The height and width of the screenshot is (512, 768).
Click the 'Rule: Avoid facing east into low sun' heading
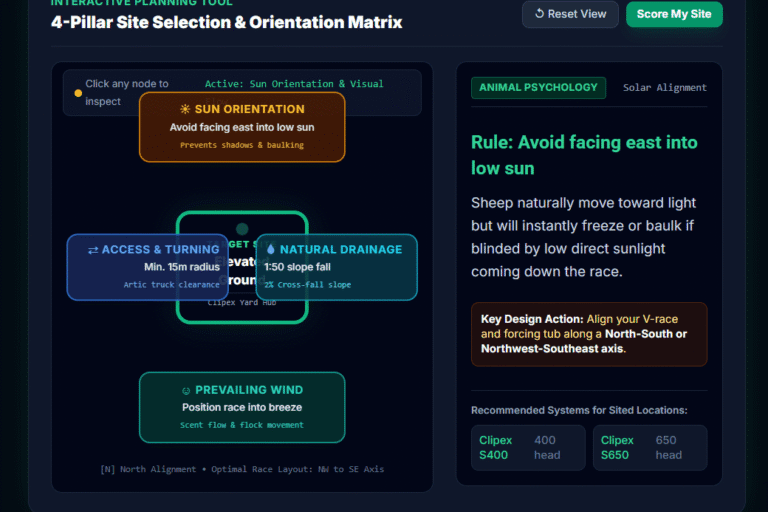click(584, 155)
